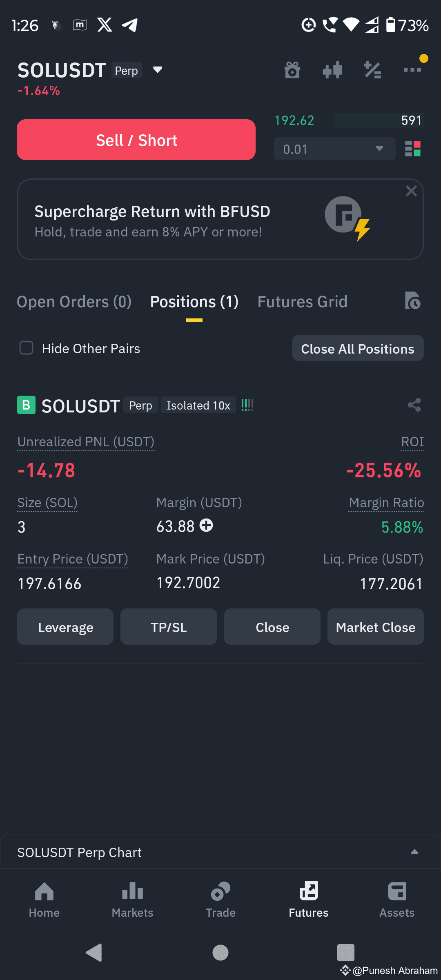The image size is (441, 980).
Task: Open order history clock icon
Action: [413, 301]
